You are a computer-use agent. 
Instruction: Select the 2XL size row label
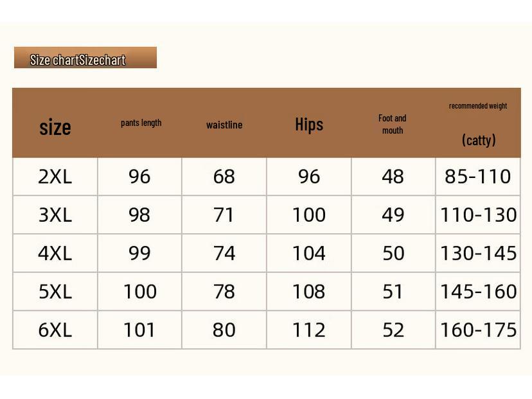pos(55,177)
